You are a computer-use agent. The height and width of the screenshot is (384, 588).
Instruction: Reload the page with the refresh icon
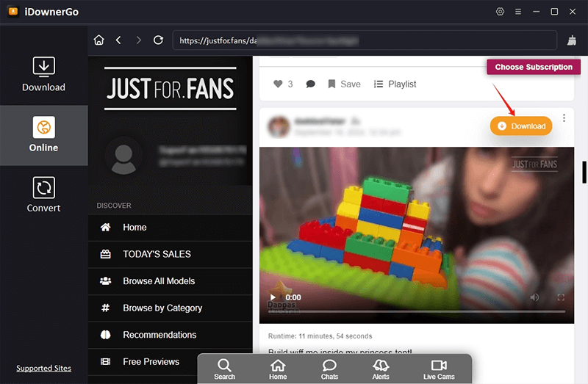[158, 40]
